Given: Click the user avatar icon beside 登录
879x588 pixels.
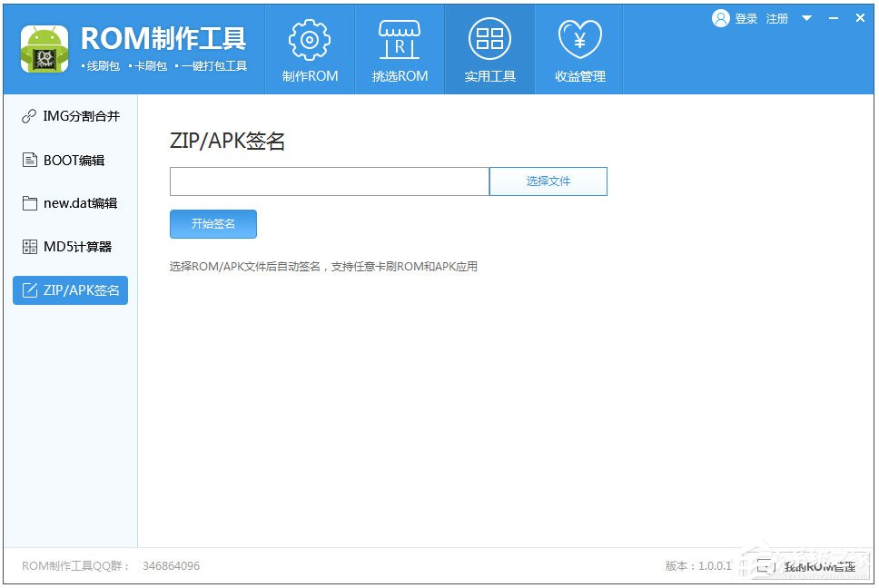Looking at the screenshot, I should pos(718,17).
